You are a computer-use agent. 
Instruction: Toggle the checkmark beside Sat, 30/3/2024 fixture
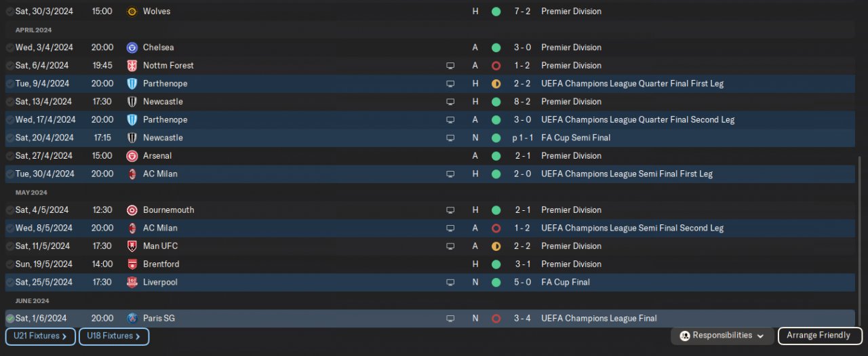tap(9, 12)
